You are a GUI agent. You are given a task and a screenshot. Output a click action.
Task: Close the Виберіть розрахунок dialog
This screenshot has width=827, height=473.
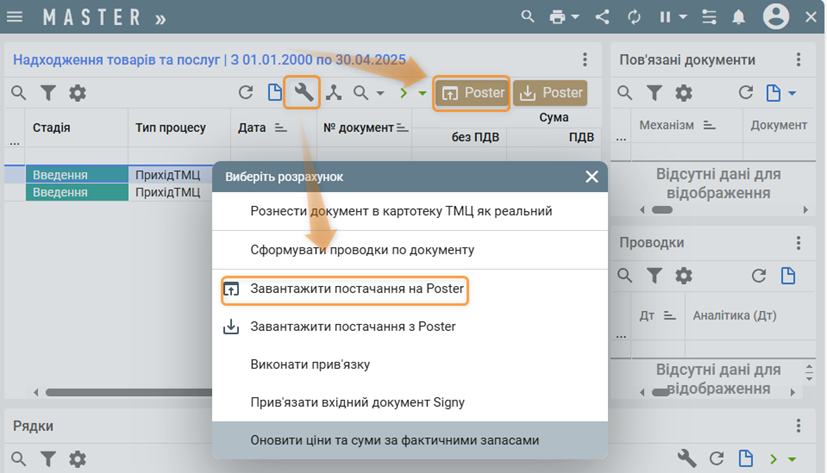coord(592,176)
